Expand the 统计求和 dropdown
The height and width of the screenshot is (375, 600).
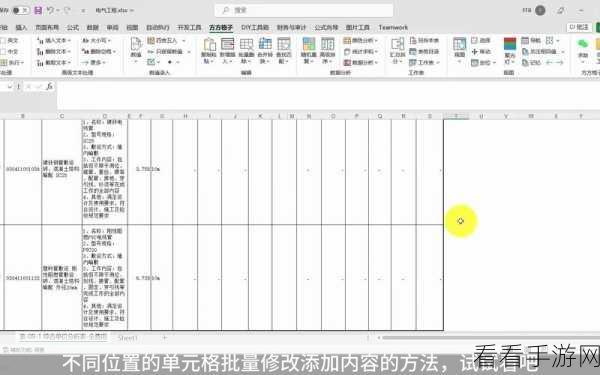click(x=360, y=51)
